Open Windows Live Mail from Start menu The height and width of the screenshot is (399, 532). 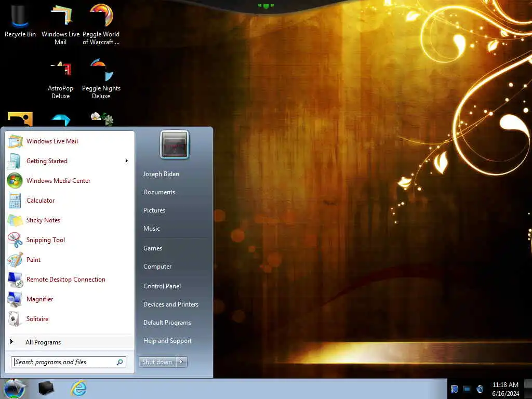(70, 141)
